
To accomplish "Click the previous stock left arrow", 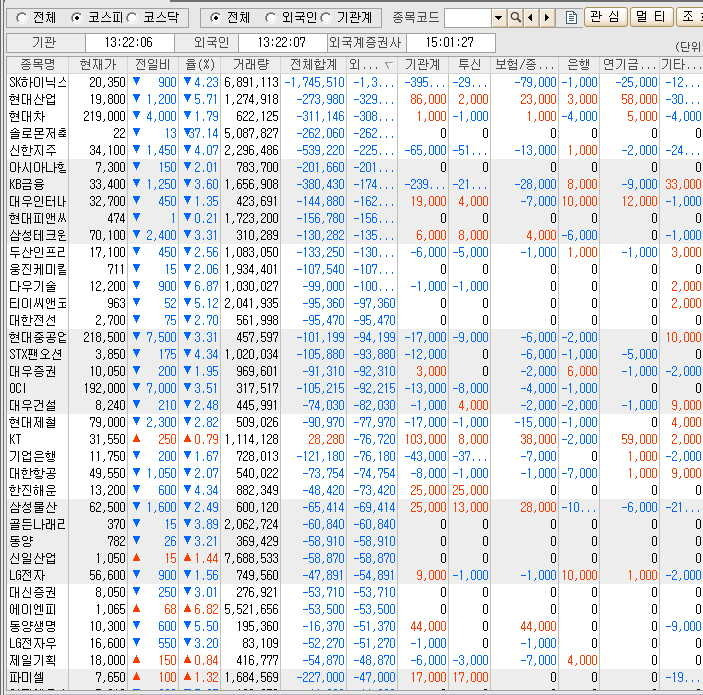I will (x=531, y=17).
